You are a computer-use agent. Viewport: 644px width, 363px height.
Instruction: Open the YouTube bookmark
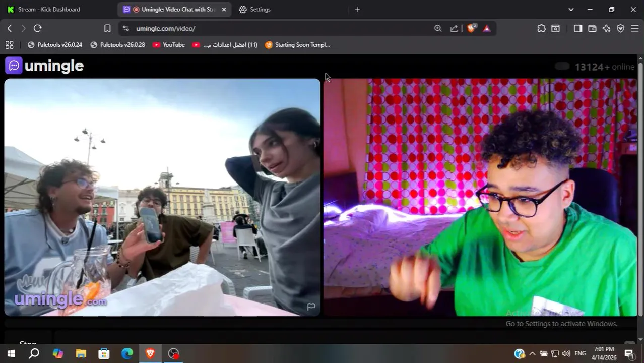169,45
